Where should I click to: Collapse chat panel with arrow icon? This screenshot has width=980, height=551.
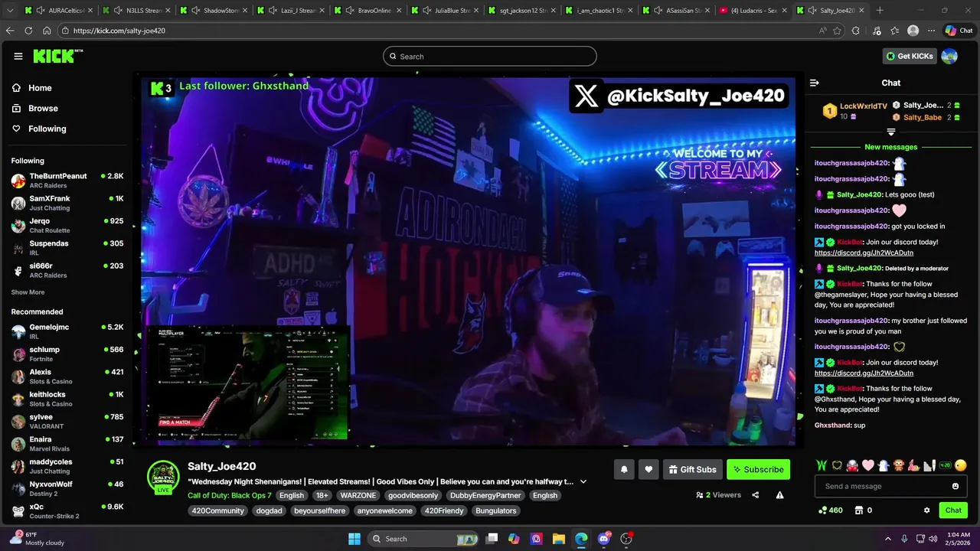point(815,83)
